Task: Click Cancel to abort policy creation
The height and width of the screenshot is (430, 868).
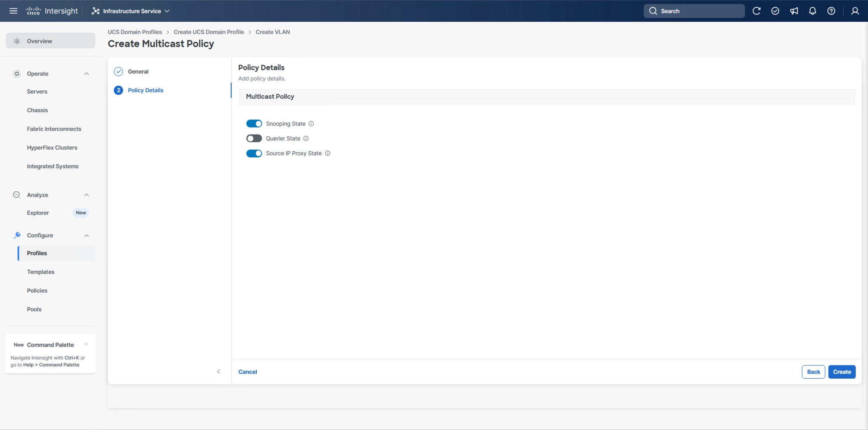Action: [248, 372]
